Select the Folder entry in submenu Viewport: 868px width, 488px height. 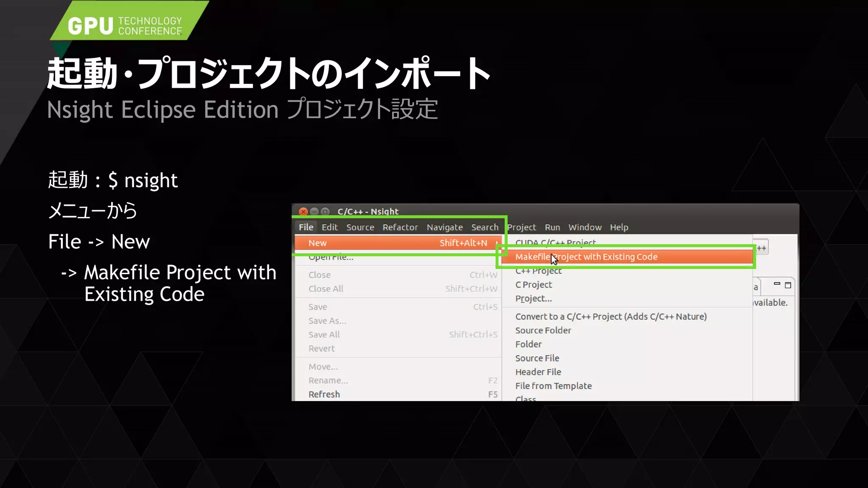click(x=528, y=344)
